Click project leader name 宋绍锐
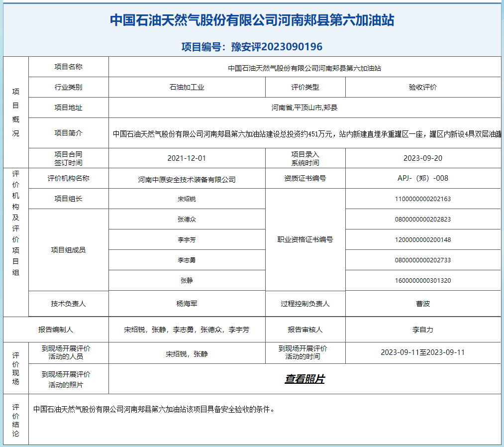 [187, 199]
